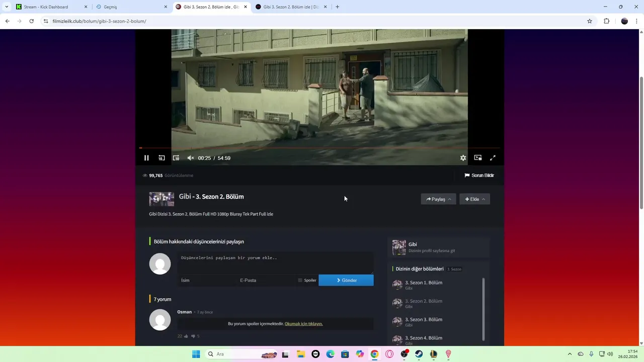This screenshot has width=644, height=362.
Task: Open Task View from taskbar
Action: [285, 354]
